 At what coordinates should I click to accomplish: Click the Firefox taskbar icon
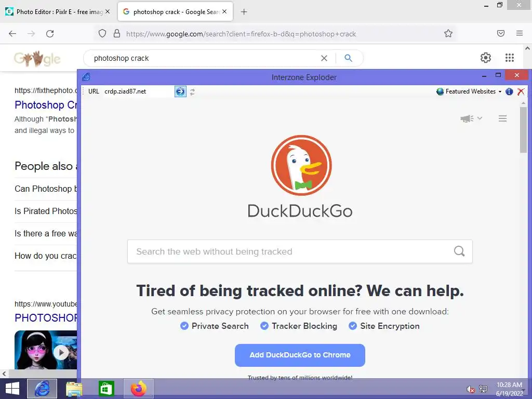click(138, 389)
